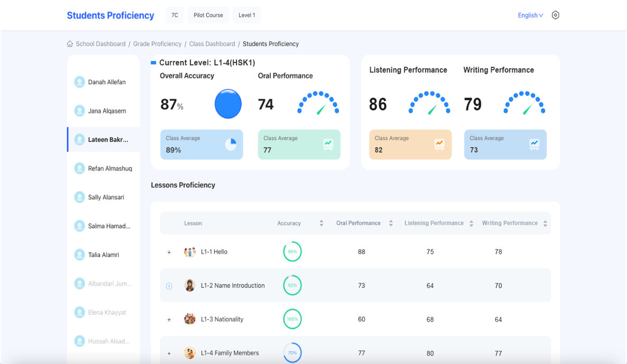627x364 pixels.
Task: Click the blue Overall Accuracy circle
Action: pos(228,104)
